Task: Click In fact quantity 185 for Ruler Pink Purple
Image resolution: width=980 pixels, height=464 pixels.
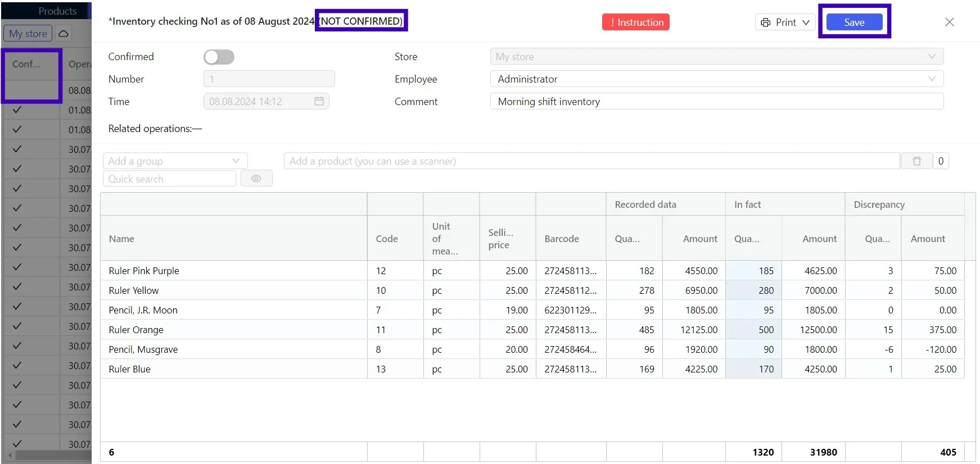Action: click(x=753, y=271)
